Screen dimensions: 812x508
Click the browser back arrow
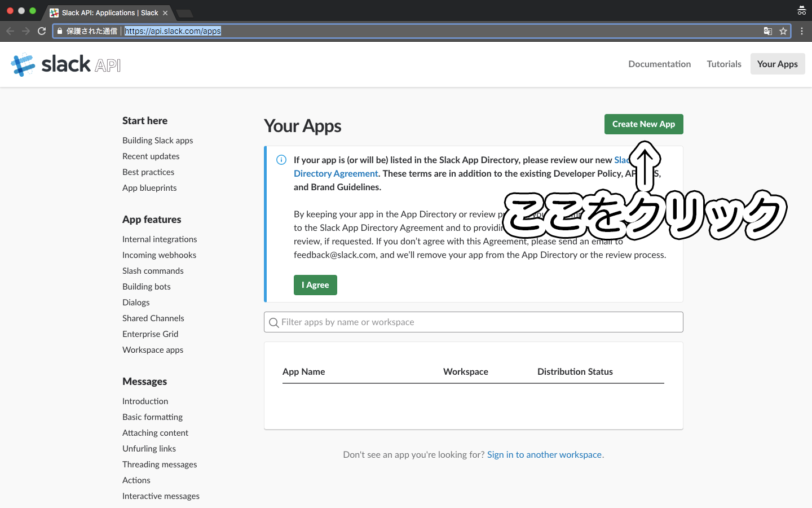pyautogui.click(x=10, y=31)
